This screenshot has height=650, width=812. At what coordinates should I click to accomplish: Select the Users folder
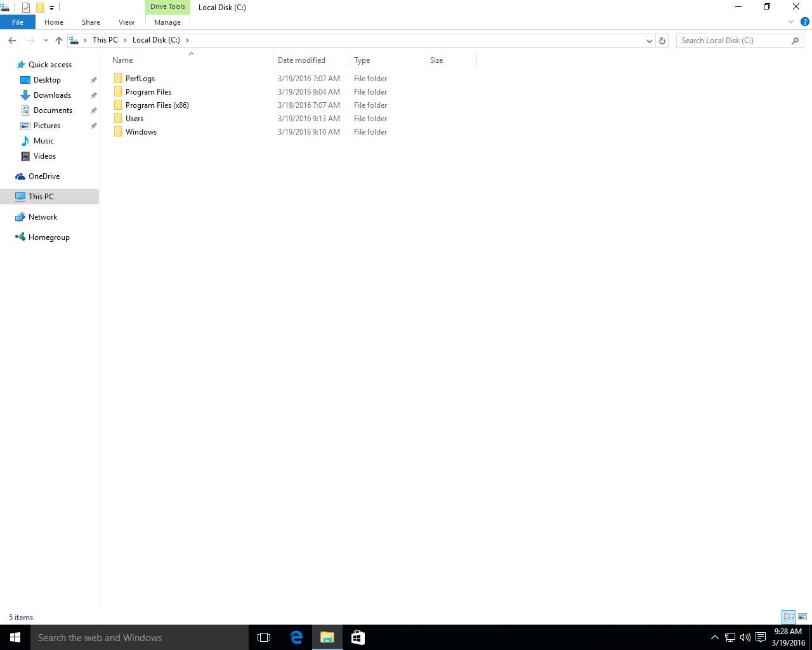point(134,119)
